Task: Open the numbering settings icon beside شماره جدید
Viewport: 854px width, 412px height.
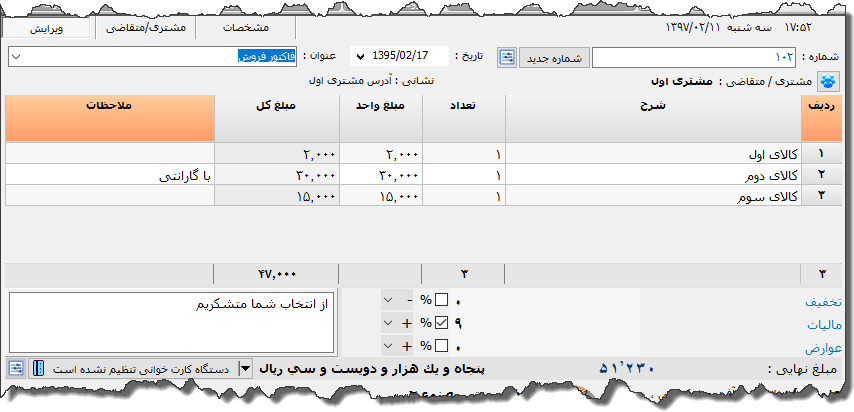Action: pos(507,57)
